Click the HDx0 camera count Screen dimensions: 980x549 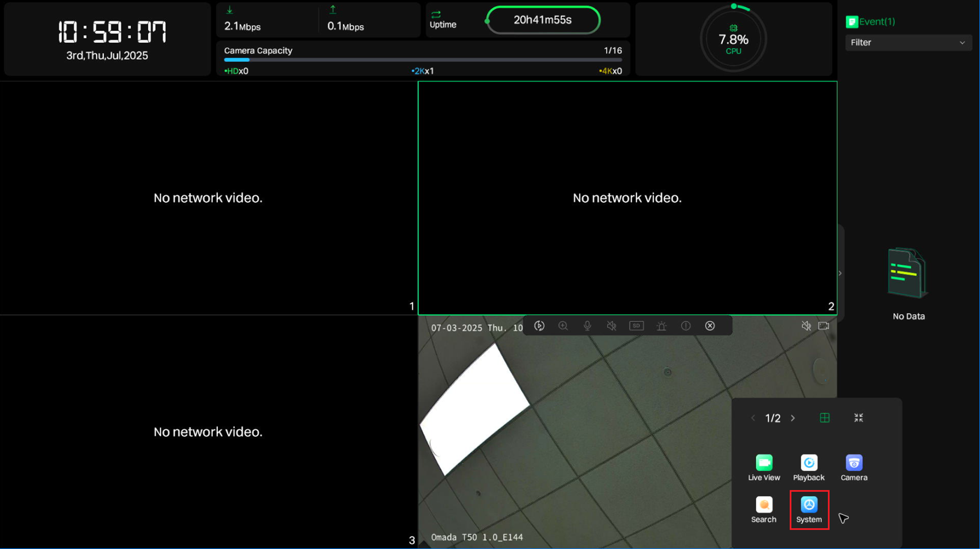(x=236, y=71)
